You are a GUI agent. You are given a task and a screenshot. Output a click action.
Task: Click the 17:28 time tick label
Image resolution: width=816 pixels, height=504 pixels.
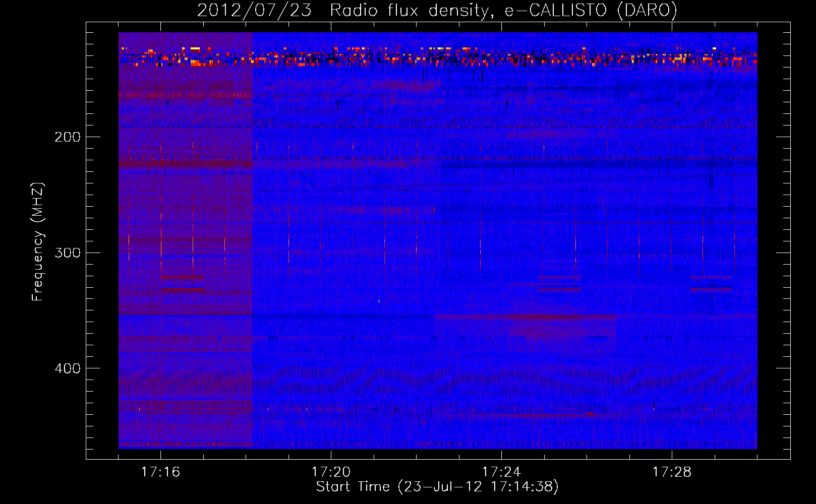coord(672,472)
